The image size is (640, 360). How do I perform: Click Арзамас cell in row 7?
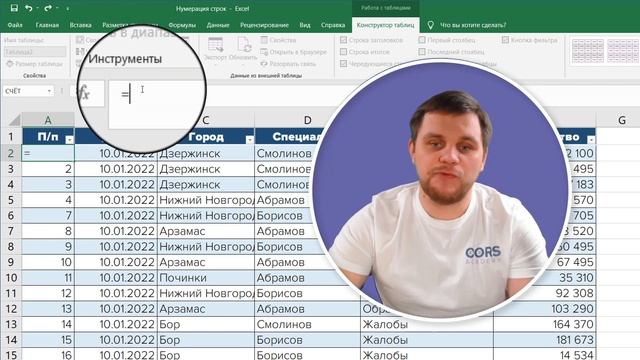(206, 231)
